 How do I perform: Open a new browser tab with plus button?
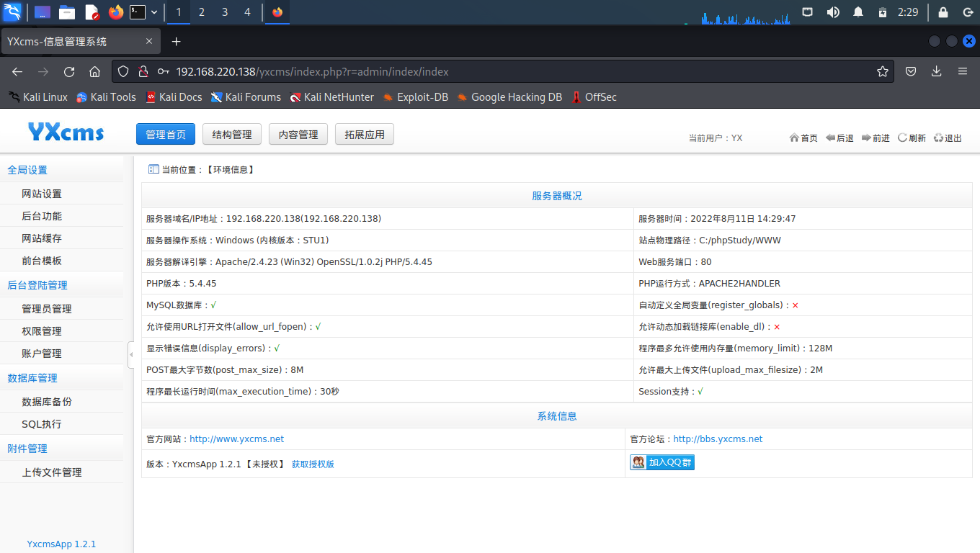(x=177, y=42)
